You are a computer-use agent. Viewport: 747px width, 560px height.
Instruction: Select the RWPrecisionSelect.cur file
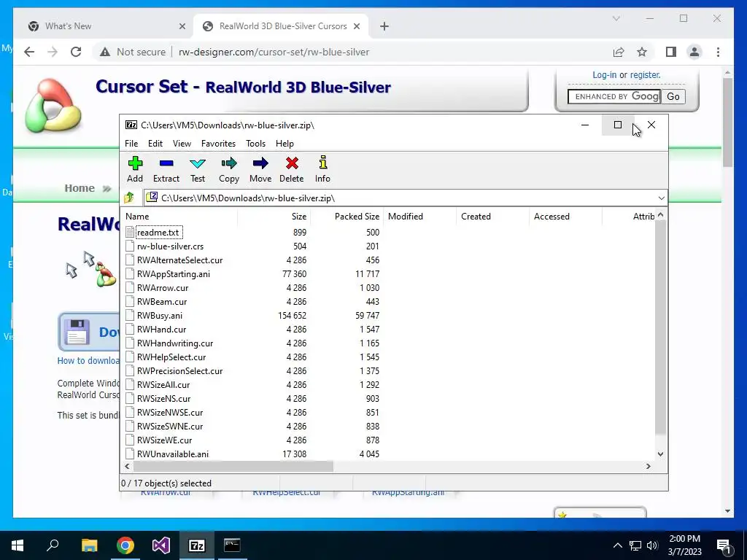[179, 371]
